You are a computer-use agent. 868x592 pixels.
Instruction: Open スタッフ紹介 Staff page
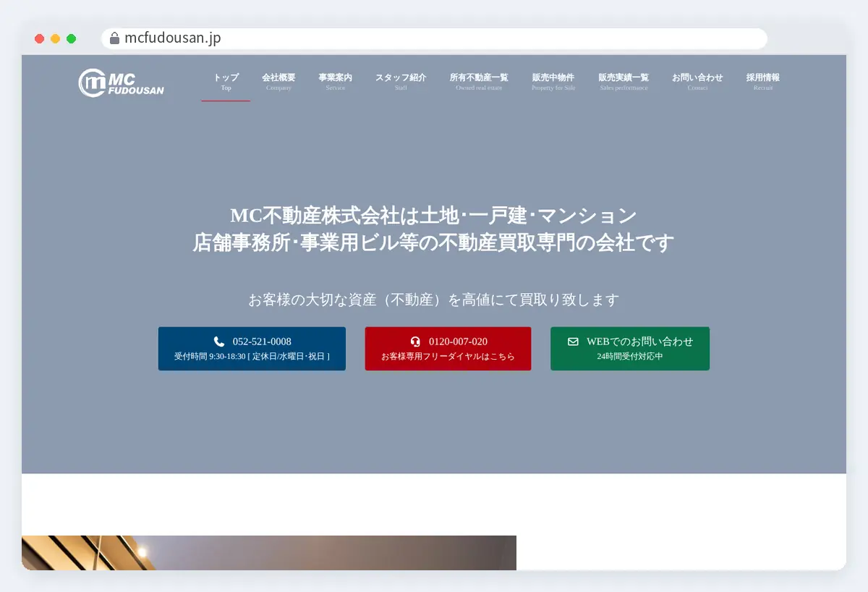pos(401,82)
